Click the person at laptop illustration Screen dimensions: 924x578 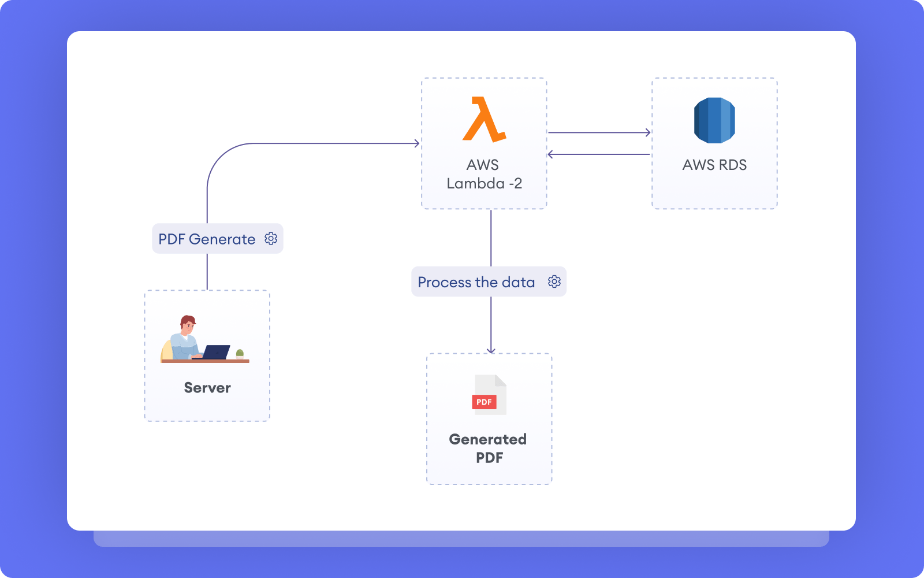coord(205,339)
